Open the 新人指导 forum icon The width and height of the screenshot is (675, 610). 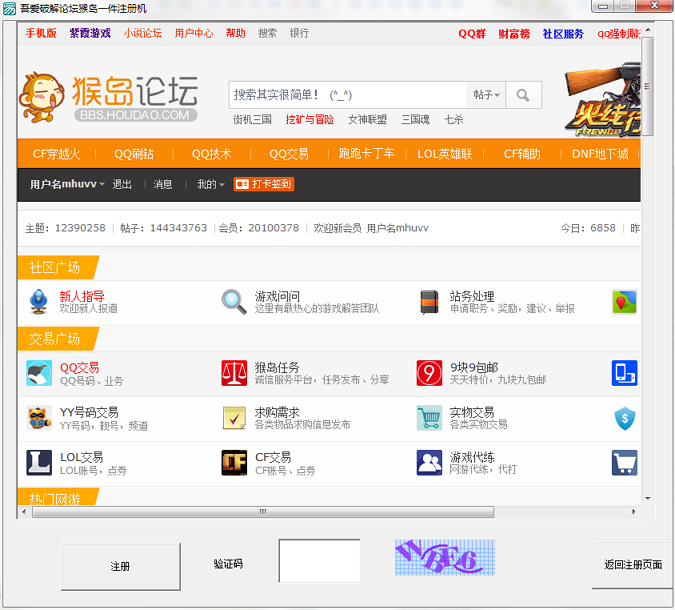click(x=39, y=302)
